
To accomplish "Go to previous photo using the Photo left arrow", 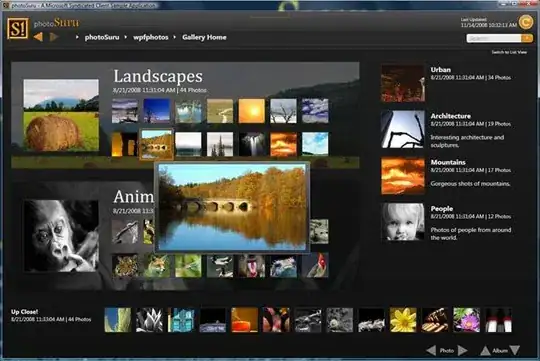I will coord(431,350).
